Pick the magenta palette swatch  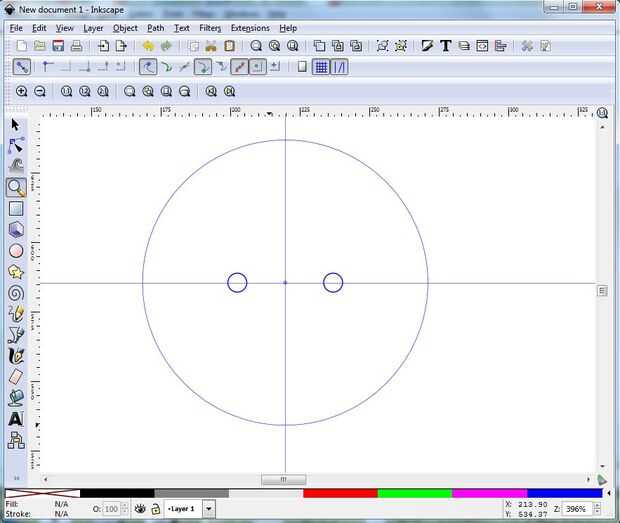[x=490, y=493]
